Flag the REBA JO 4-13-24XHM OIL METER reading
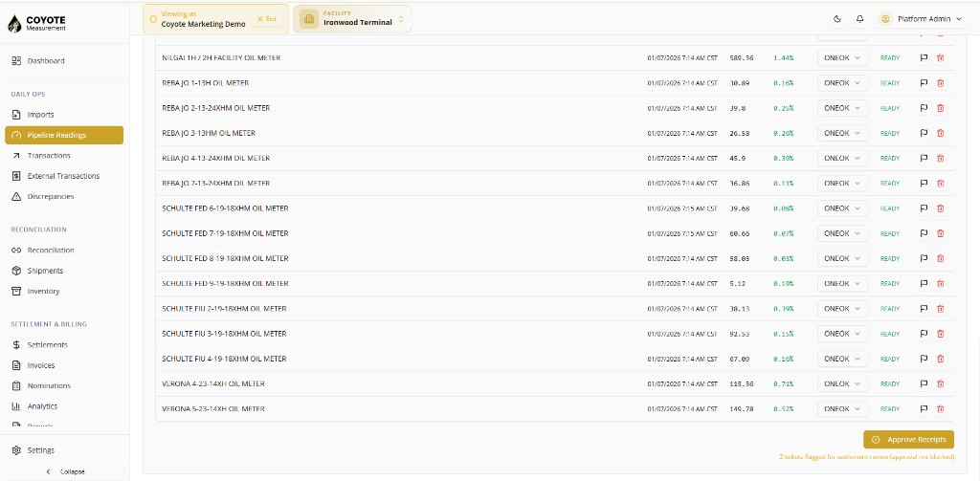The height and width of the screenshot is (481, 980). (924, 158)
